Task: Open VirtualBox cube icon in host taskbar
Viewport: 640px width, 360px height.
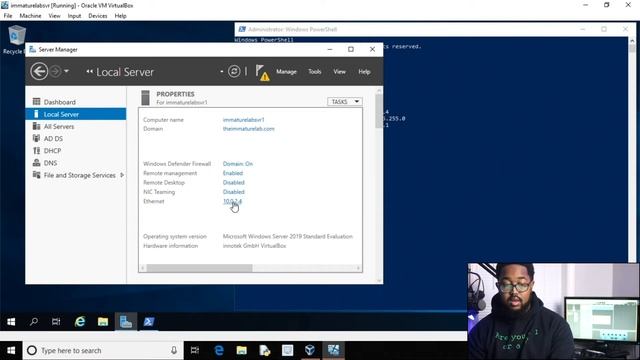Action: click(x=310, y=350)
